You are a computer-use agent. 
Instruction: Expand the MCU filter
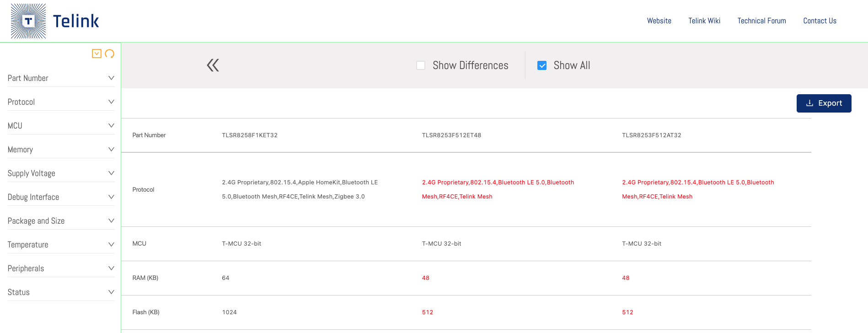pyautogui.click(x=61, y=126)
